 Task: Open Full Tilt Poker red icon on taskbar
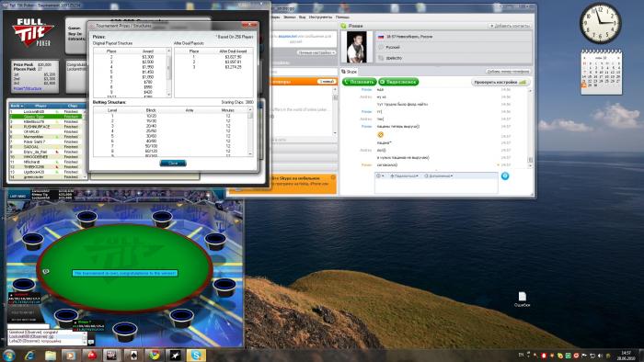pos(92,355)
